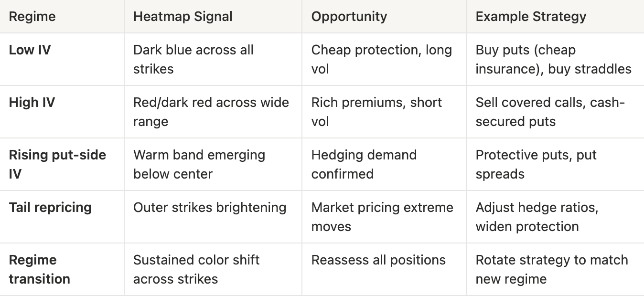The width and height of the screenshot is (644, 296).
Task: Click the Red/dark red across wide range cell
Action: pos(211,112)
